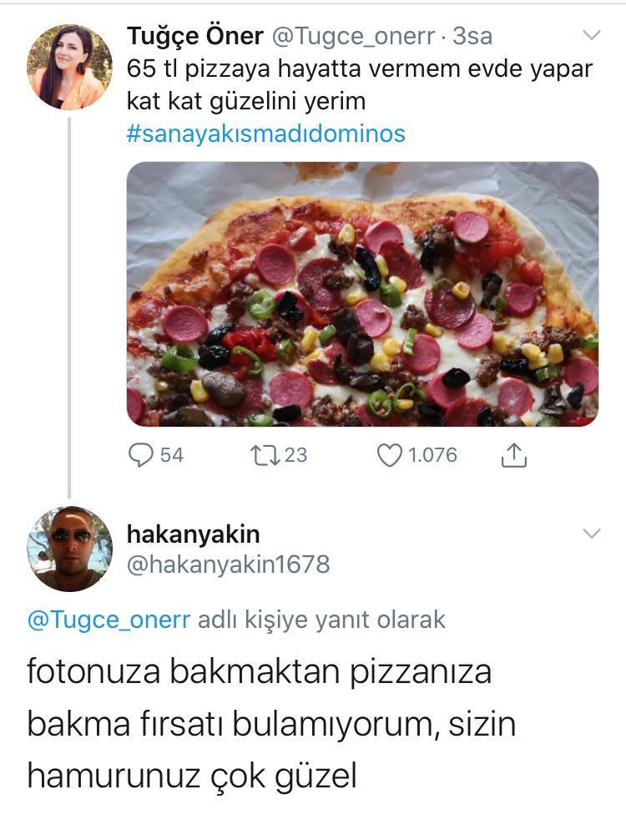This screenshot has height=840, width=626.
Task: Click the hakanyakin display name
Action: point(193,533)
